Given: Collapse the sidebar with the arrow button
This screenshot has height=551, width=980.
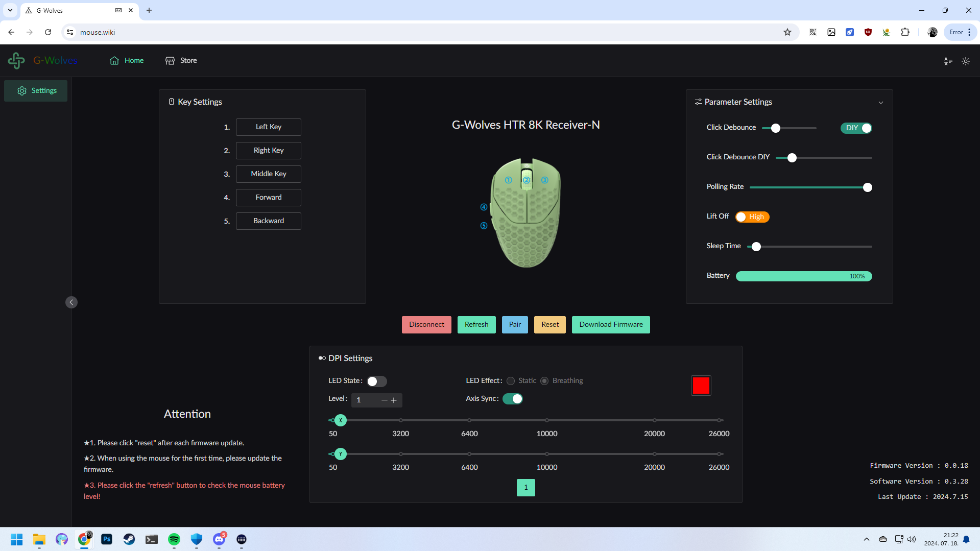Looking at the screenshot, I should click(71, 302).
